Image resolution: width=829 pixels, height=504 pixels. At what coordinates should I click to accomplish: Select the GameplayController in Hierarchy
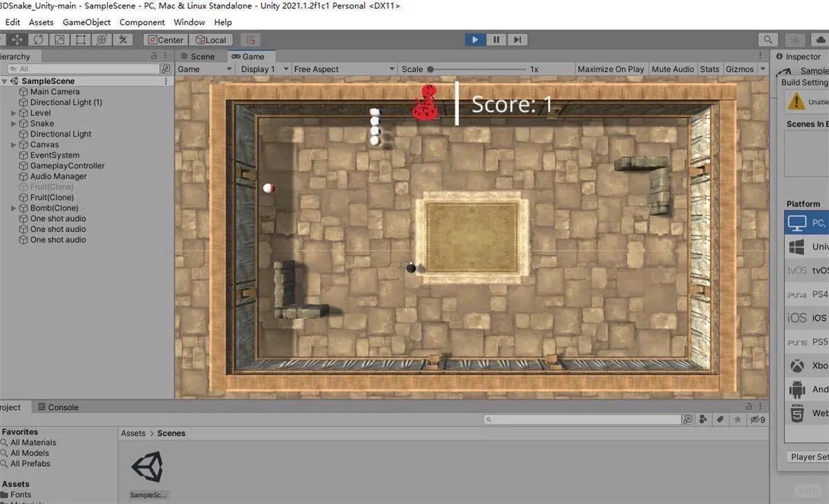pos(65,165)
